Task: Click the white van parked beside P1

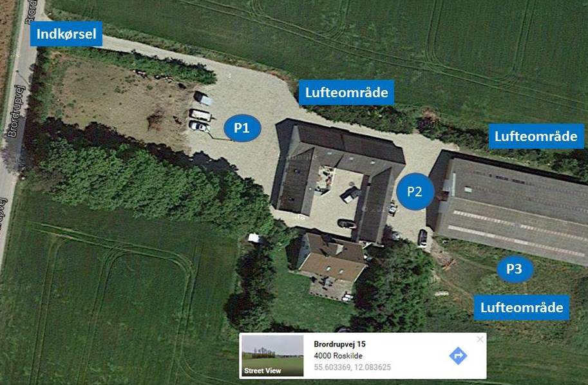Action: (200, 115)
